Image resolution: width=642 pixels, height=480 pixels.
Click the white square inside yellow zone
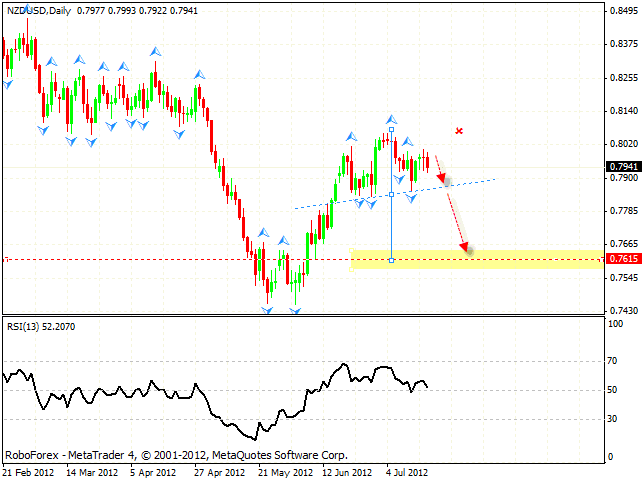[x=391, y=260]
